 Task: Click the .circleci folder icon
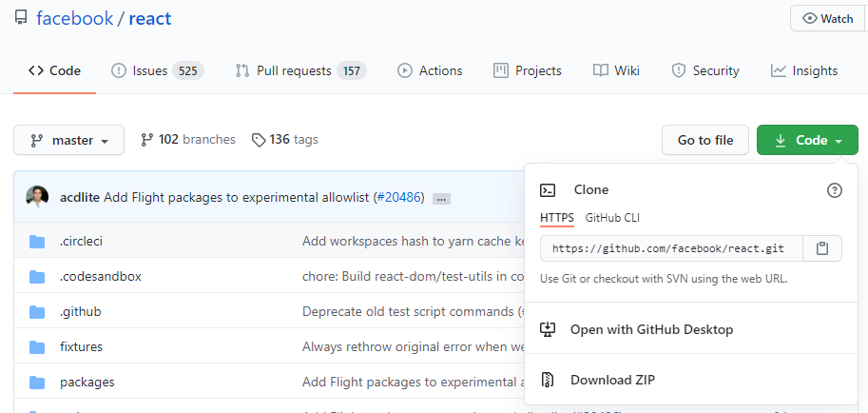click(x=37, y=241)
